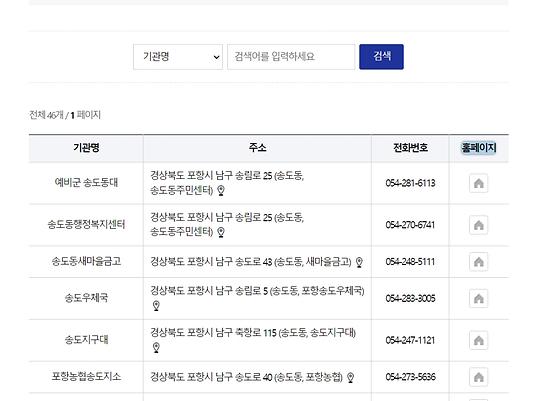
Task: Open homepage icon for 송도지구대
Action: point(478,340)
